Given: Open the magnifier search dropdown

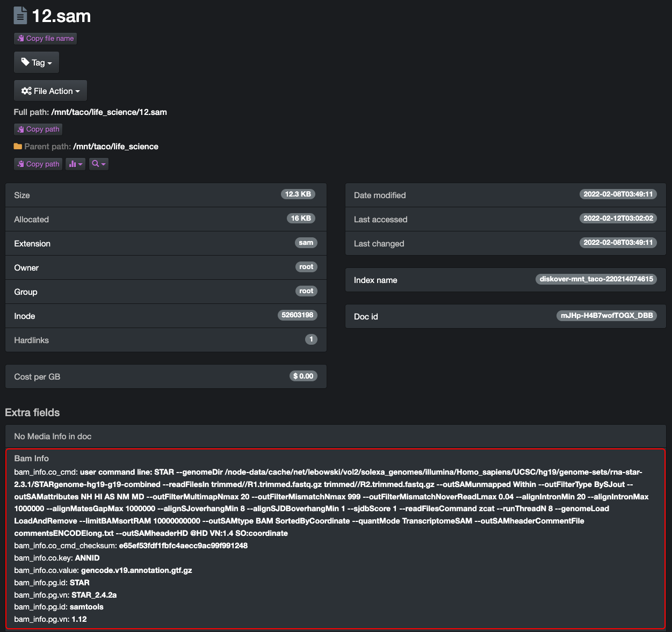Looking at the screenshot, I should 99,164.
